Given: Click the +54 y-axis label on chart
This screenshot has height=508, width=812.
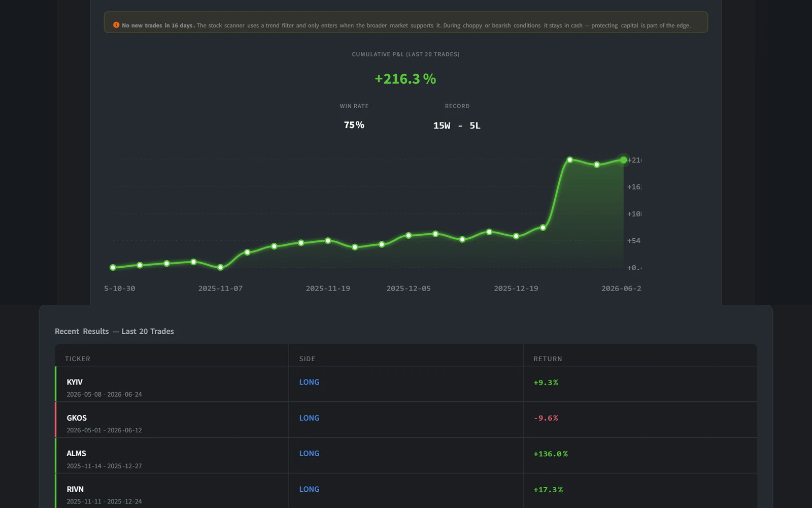Looking at the screenshot, I should [x=633, y=241].
